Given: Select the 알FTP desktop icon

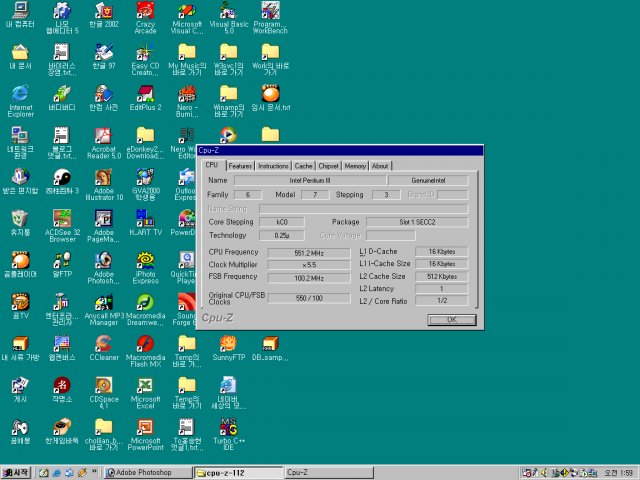Looking at the screenshot, I should point(62,265).
